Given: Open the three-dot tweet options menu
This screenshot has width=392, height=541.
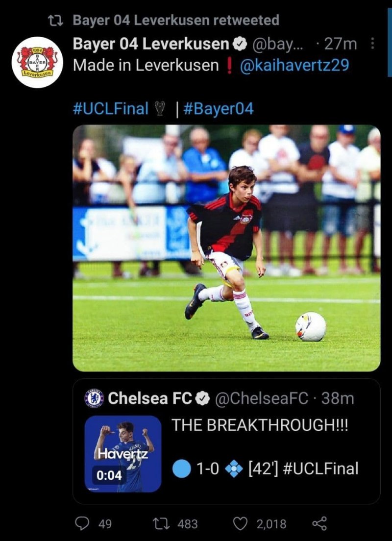Looking at the screenshot, I should coord(372,44).
